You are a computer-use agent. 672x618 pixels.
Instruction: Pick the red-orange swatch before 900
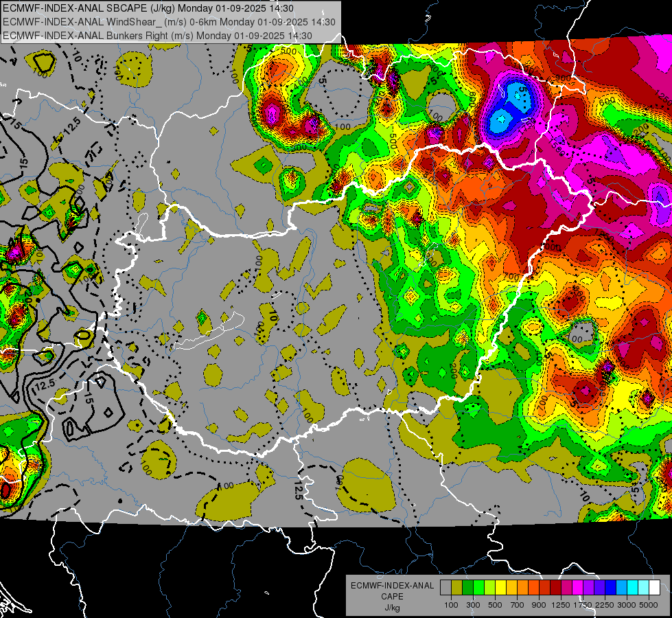pos(533,588)
